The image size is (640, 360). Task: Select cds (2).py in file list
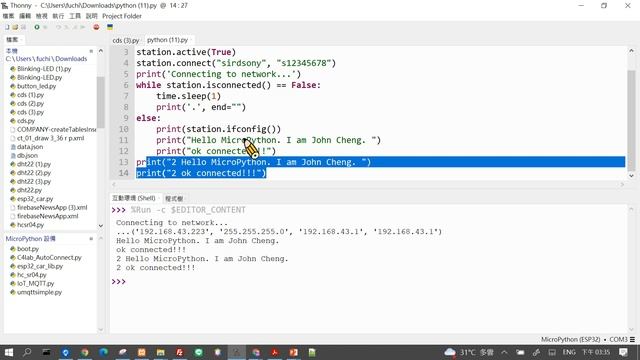click(x=30, y=103)
